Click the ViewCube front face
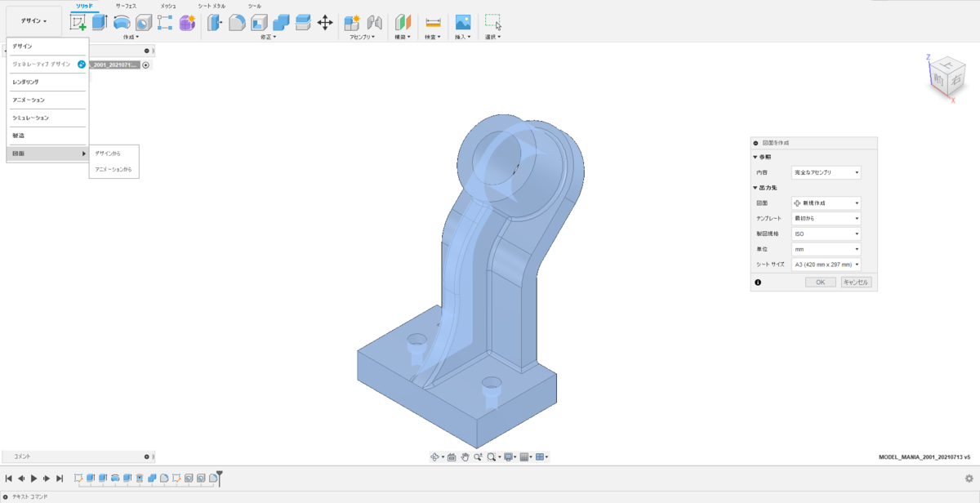 tap(939, 79)
